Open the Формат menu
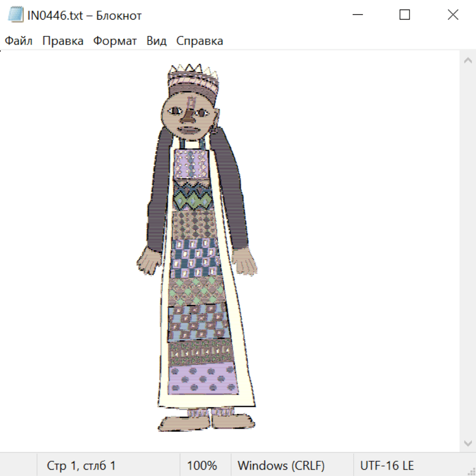The height and width of the screenshot is (476, 476). tap(115, 41)
